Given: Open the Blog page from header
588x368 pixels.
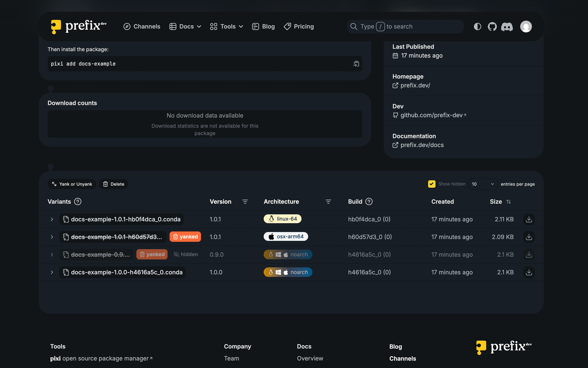Looking at the screenshot, I should [x=263, y=26].
